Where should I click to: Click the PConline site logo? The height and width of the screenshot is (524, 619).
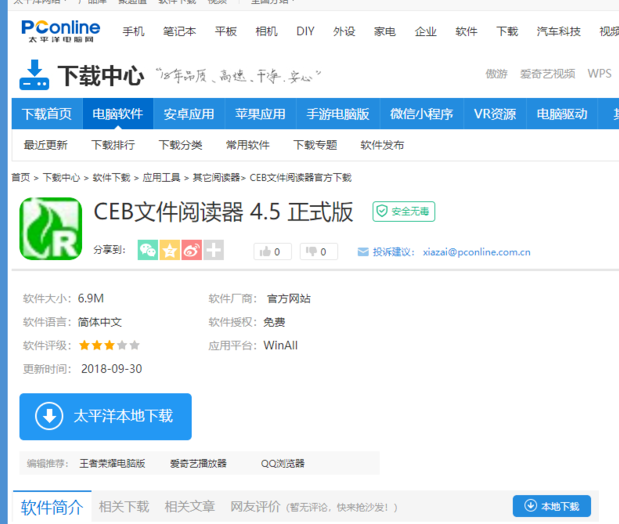pyautogui.click(x=59, y=31)
